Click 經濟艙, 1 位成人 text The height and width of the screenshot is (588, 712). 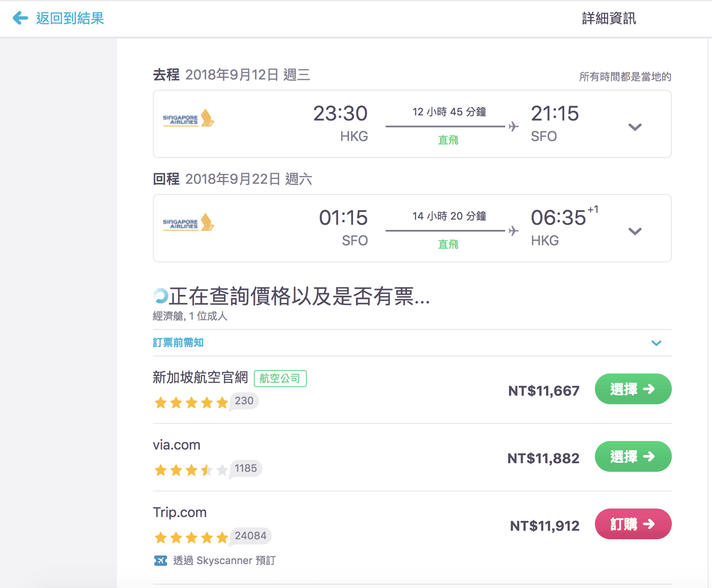(x=190, y=316)
